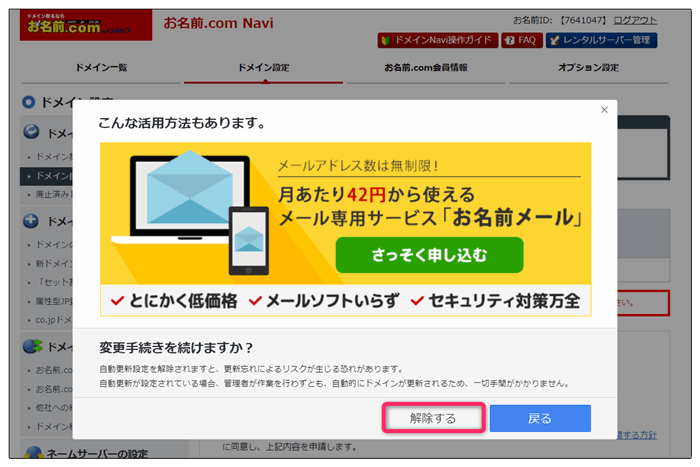Open ドメインNavi操作ガイド button
Viewport: 700px width, 467px height.
coord(438,40)
